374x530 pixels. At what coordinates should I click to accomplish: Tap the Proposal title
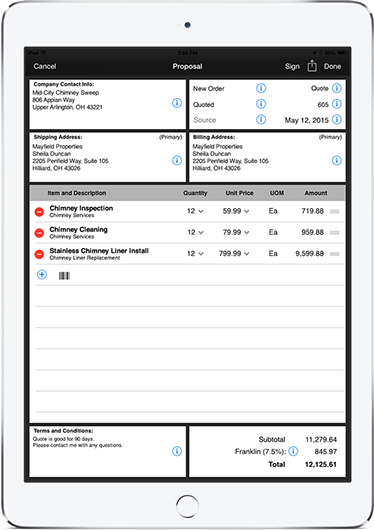tap(187, 66)
